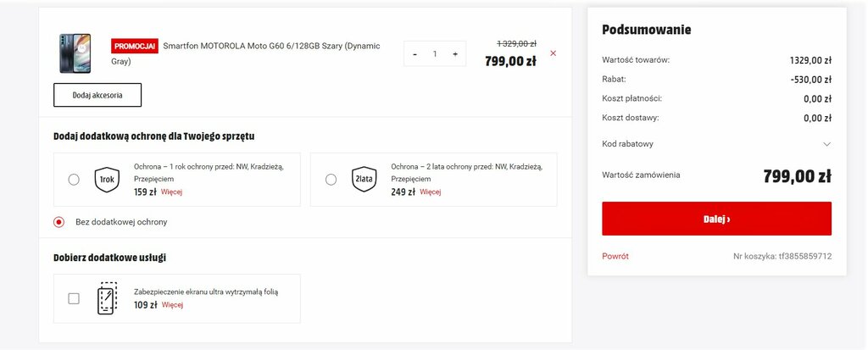Viewport: 868px width, 350px height.
Task: Click Więcej link for 159 zł protection
Action: point(171,192)
